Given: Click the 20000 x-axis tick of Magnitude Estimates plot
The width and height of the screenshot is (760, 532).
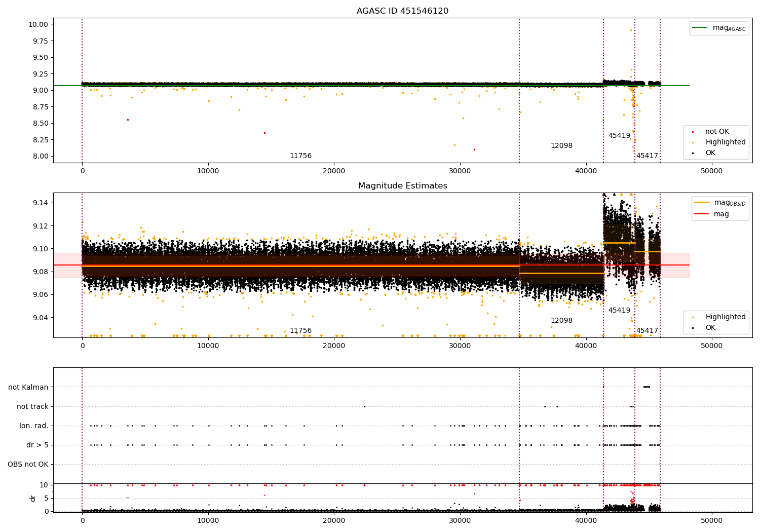Looking at the screenshot, I should 334,346.
